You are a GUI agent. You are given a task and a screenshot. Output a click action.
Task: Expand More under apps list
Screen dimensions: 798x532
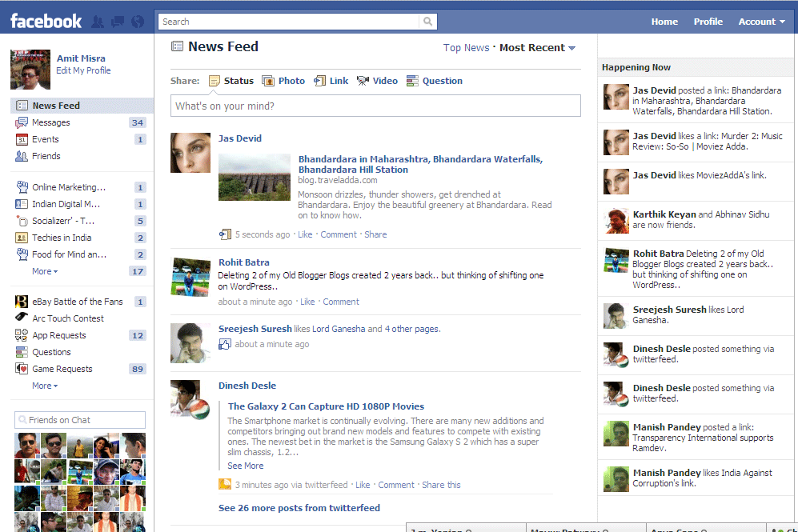click(x=45, y=386)
